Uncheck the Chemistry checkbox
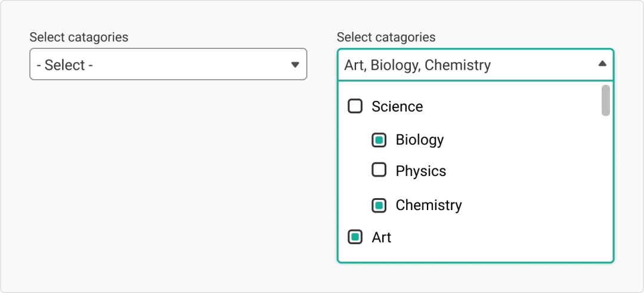 379,205
